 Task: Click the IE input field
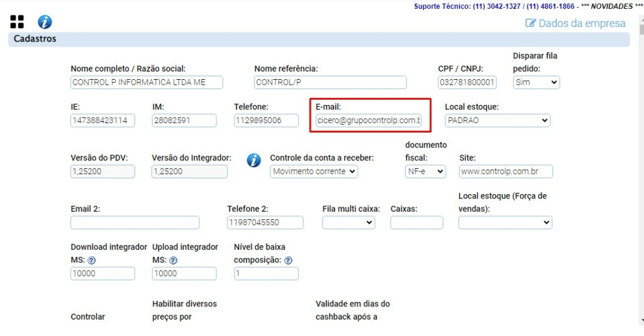pyautogui.click(x=103, y=120)
